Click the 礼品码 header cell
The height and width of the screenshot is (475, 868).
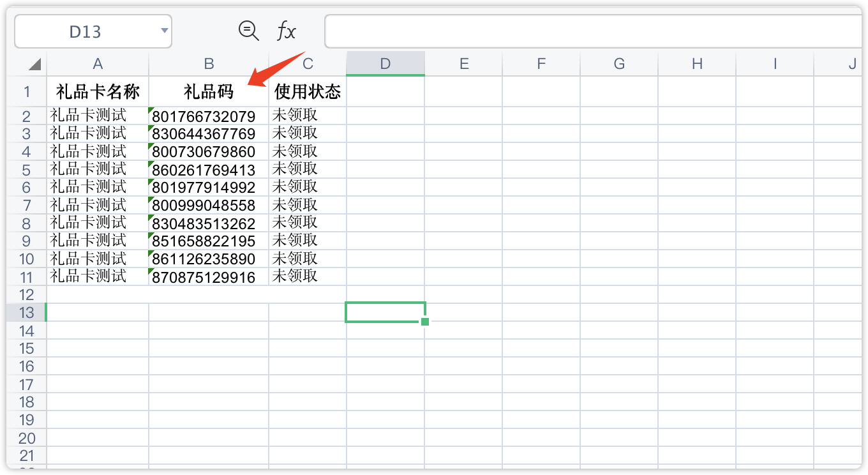click(209, 92)
